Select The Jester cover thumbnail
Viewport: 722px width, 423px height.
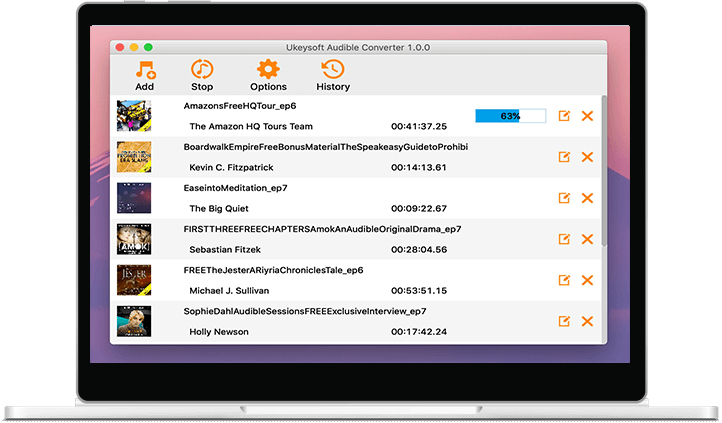134,280
